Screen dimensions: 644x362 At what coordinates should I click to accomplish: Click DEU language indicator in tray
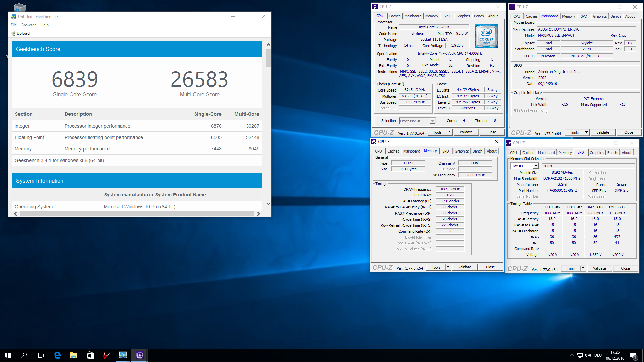(x=598, y=355)
